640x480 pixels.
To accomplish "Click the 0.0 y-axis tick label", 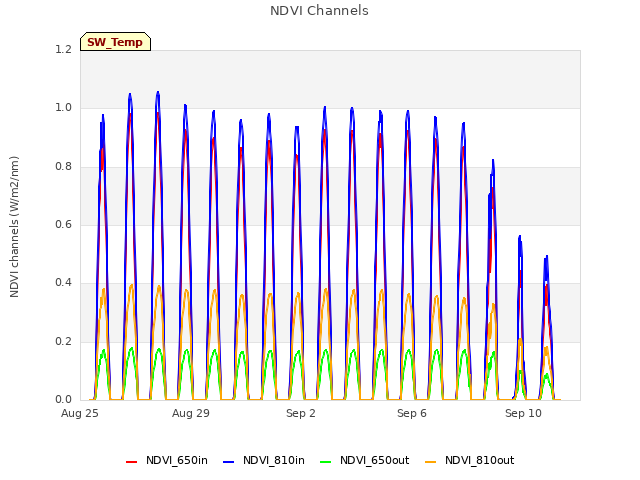I will (x=63, y=399).
